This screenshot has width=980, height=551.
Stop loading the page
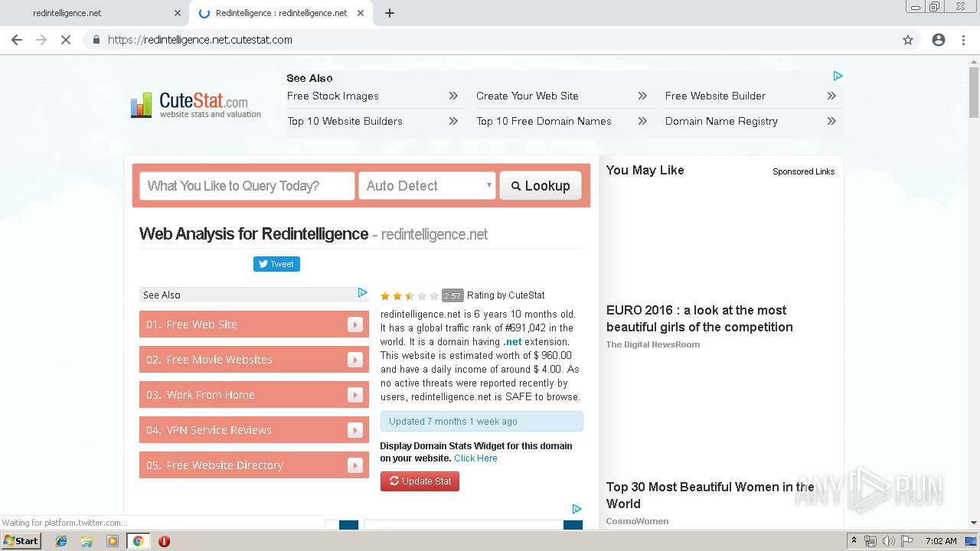(x=66, y=40)
